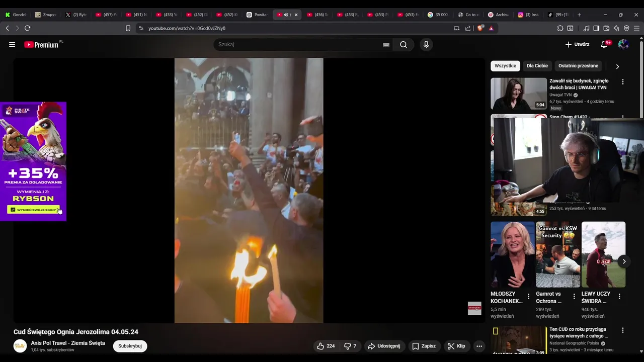Open Zawalił się budynek video title
644x362 pixels.
pyautogui.click(x=579, y=84)
